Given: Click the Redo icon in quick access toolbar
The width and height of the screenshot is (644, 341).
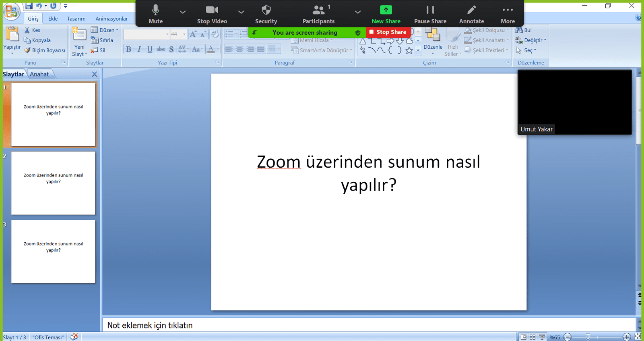Looking at the screenshot, I should tap(53, 6).
